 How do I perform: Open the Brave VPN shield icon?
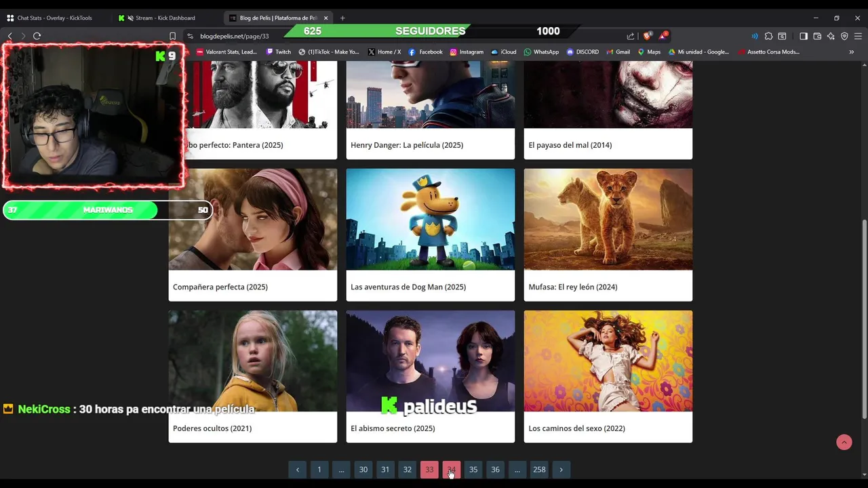pyautogui.click(x=844, y=36)
